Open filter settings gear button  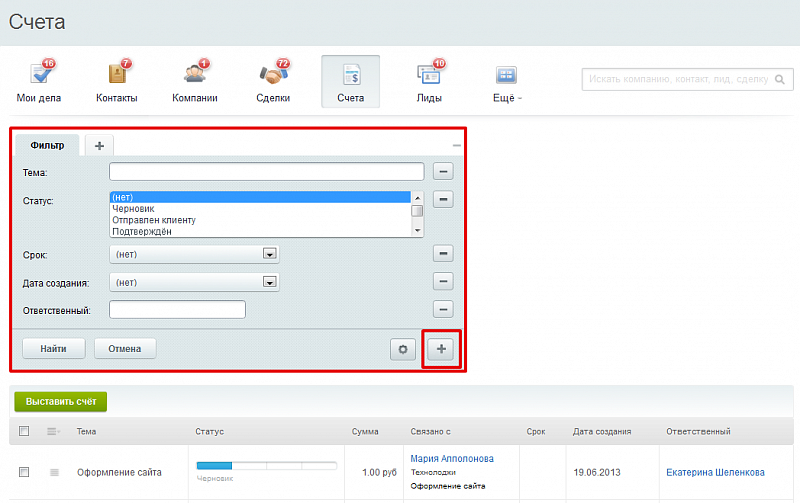pos(403,349)
